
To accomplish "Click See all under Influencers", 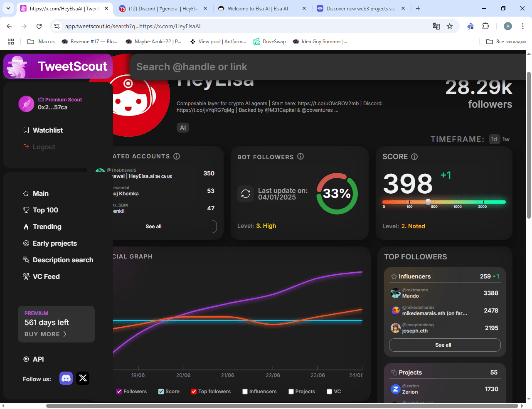I will coord(445,345).
